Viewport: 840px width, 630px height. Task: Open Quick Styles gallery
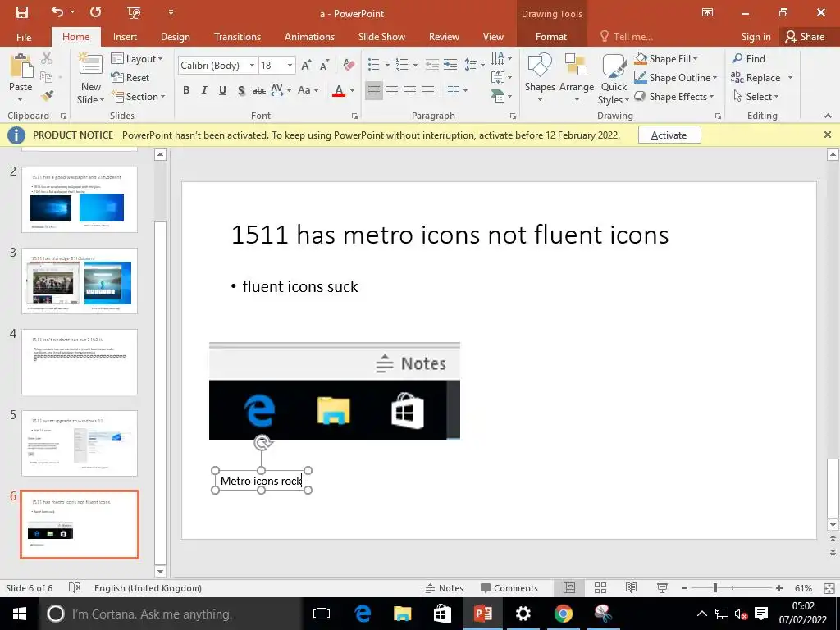tap(614, 78)
